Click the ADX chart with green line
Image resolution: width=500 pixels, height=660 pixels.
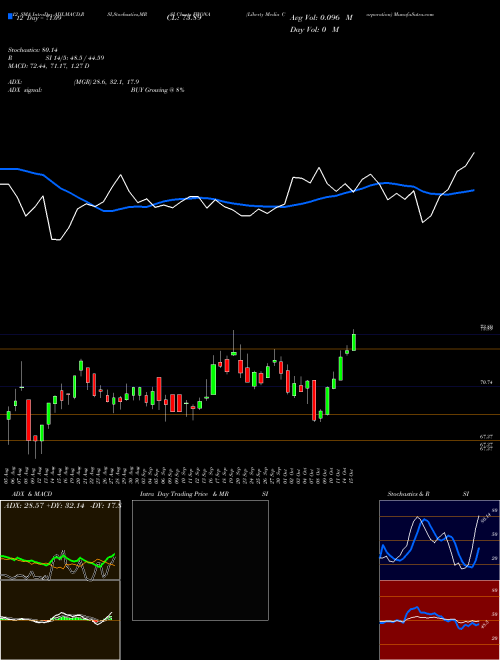pyautogui.click(x=60, y=540)
